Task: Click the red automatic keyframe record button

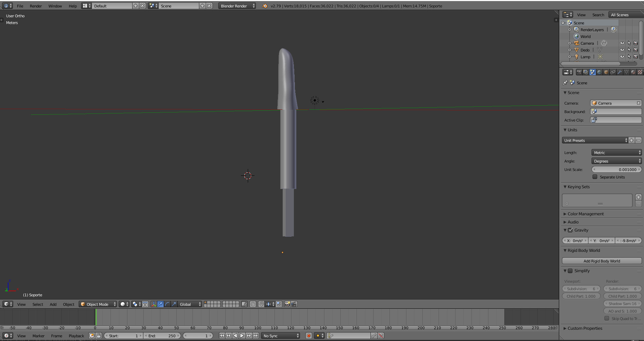Action: 309,336
